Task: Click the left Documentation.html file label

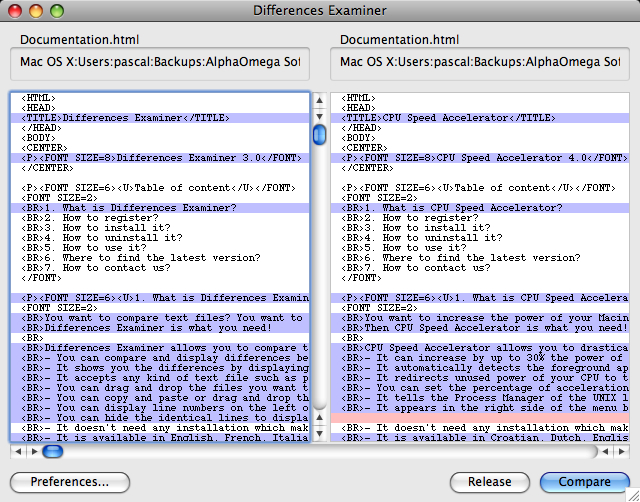Action: point(80,40)
